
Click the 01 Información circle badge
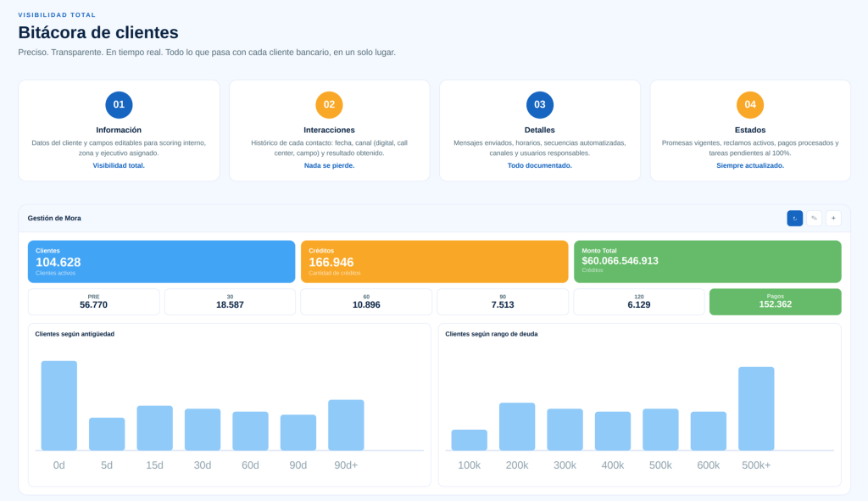point(119,105)
